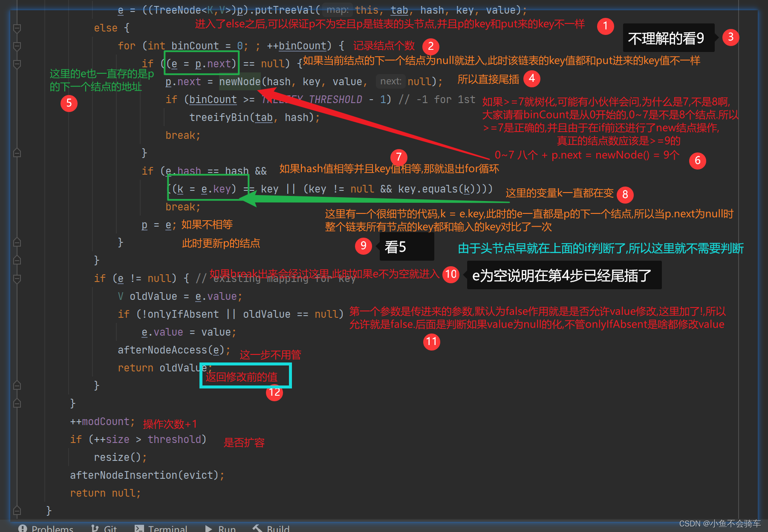Click the 'next:' parameter hint

click(391, 81)
